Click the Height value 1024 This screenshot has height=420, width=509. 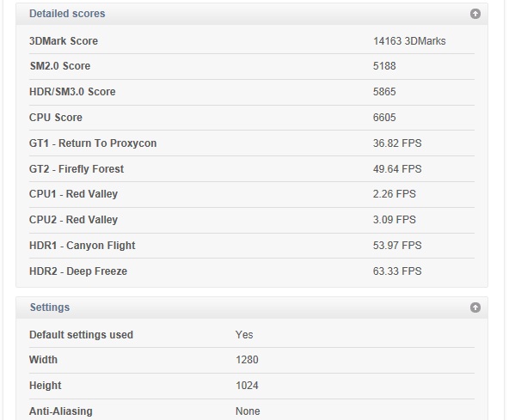[x=247, y=386]
